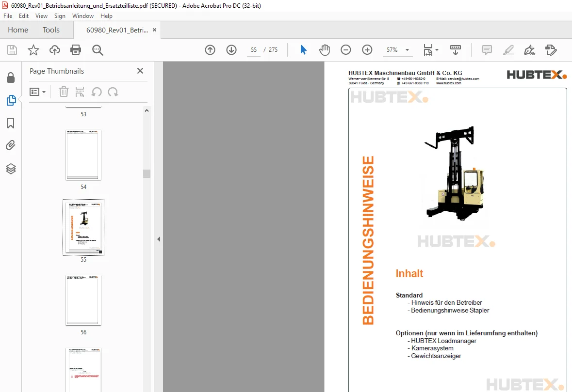
Task: Click the cloud upload icon
Action: click(55, 50)
